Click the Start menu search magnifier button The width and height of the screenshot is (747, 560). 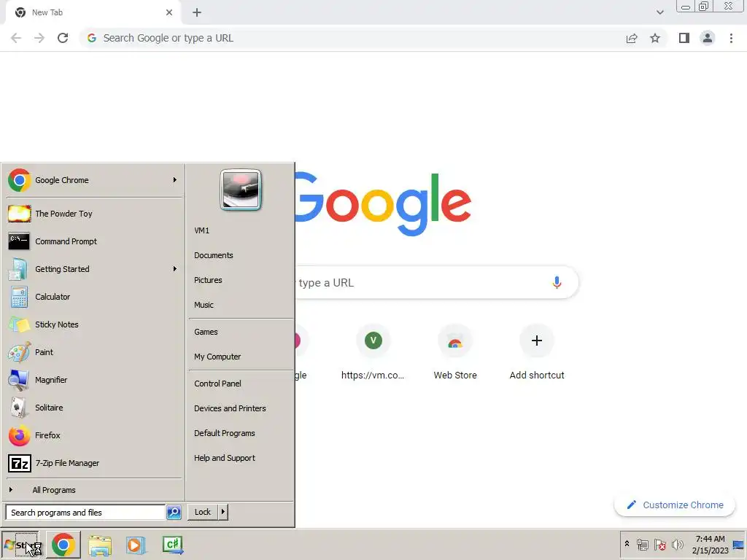[x=174, y=513]
